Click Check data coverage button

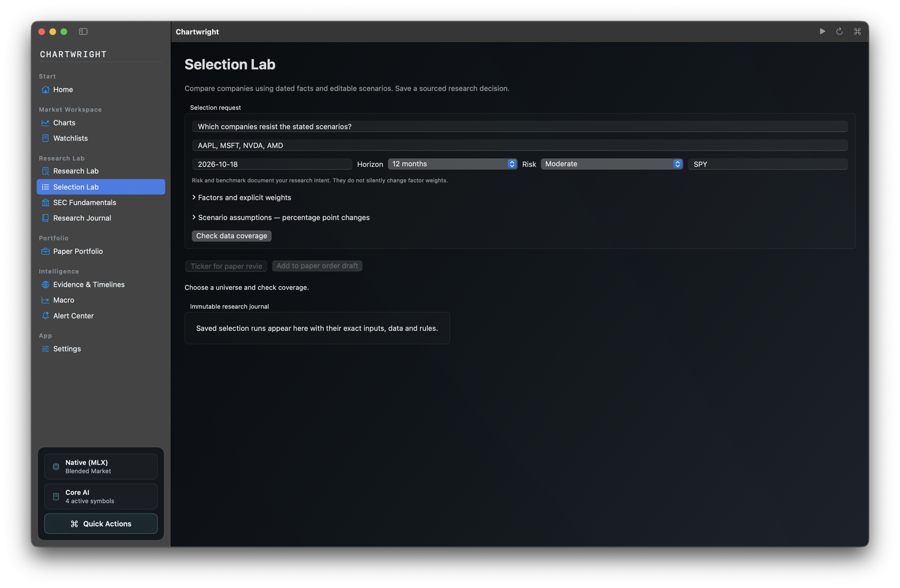tap(231, 236)
